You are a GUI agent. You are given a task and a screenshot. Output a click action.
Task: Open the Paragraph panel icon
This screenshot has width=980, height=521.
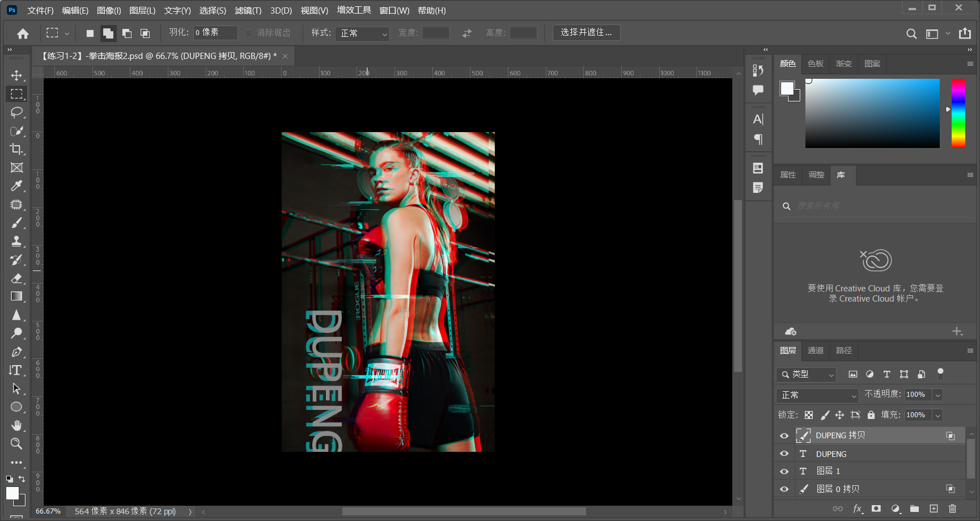758,139
